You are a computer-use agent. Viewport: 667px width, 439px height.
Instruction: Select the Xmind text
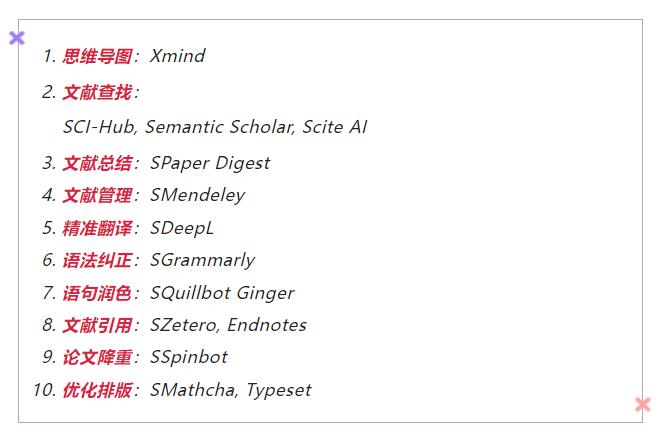coord(178,56)
